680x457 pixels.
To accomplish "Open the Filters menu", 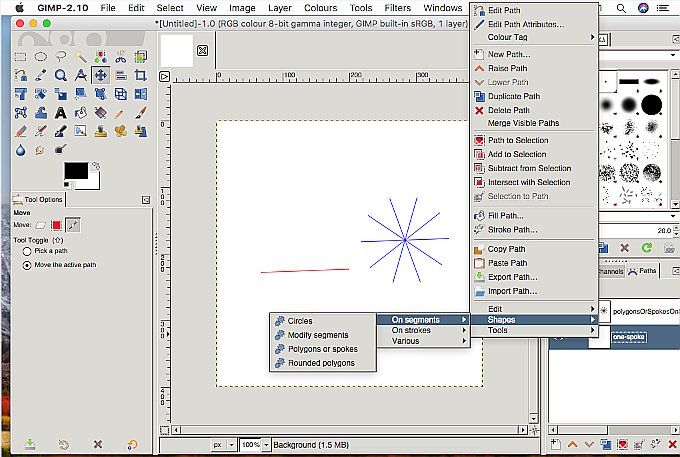I will (397, 8).
